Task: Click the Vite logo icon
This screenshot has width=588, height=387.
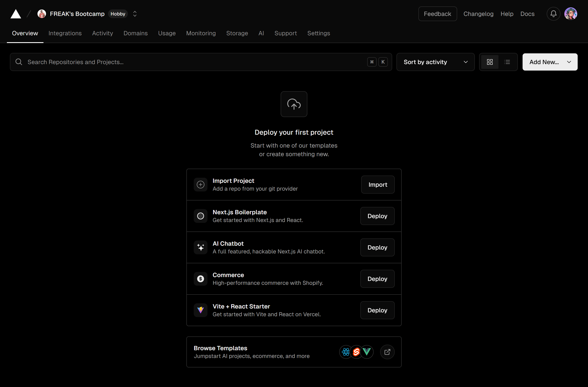Action: coord(200,310)
